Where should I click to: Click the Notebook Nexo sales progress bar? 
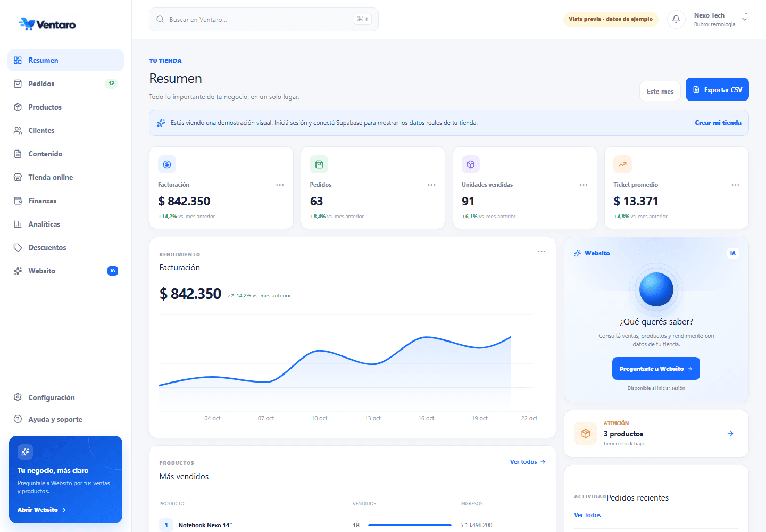point(410,525)
